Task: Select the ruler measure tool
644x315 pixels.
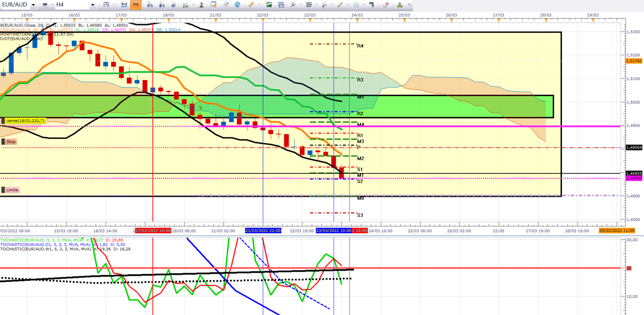Action: [x=252, y=5]
